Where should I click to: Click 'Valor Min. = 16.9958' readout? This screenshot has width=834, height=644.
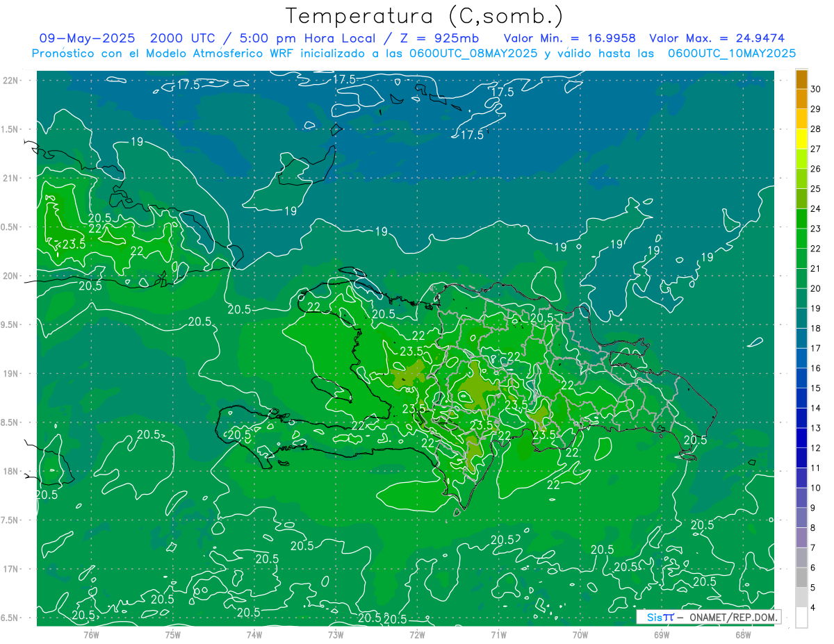coord(569,38)
